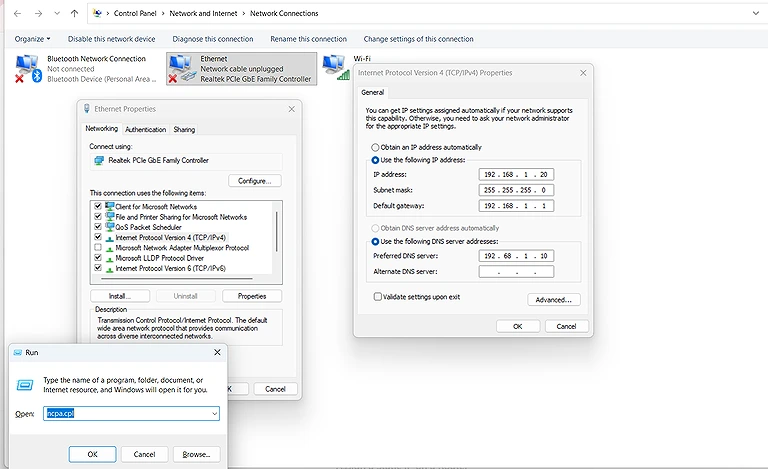
Task: Click Diagnose this connection
Action: (213, 39)
